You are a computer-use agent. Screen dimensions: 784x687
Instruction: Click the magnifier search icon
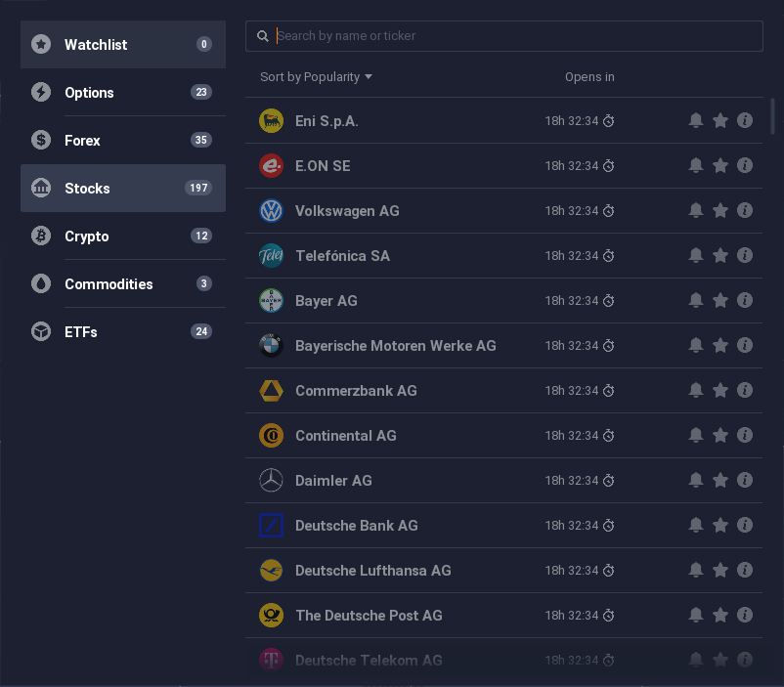263,36
